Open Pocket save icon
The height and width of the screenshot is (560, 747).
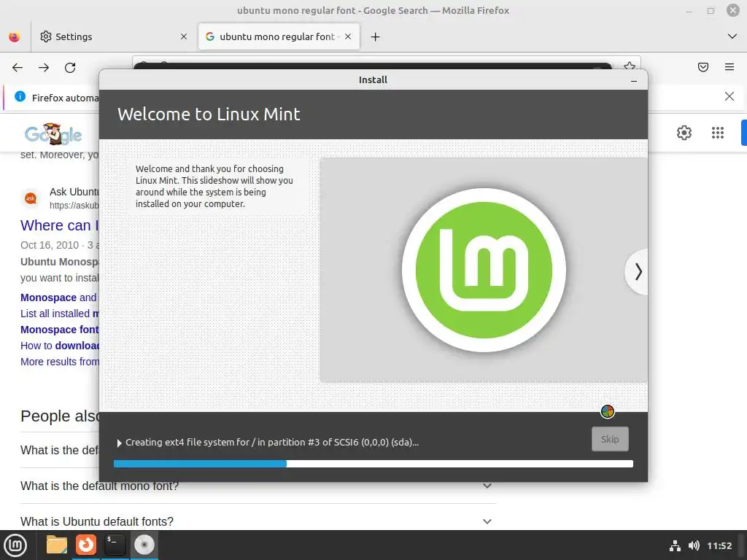[703, 67]
